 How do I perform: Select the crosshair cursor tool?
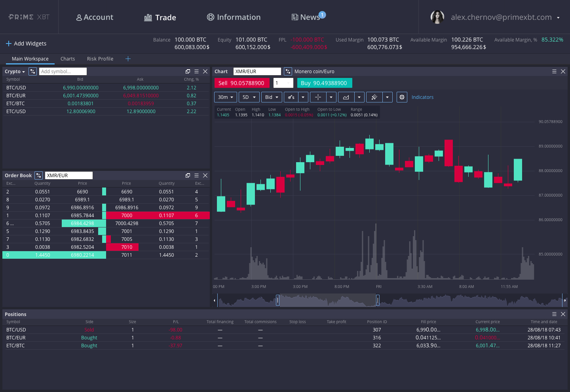point(318,97)
